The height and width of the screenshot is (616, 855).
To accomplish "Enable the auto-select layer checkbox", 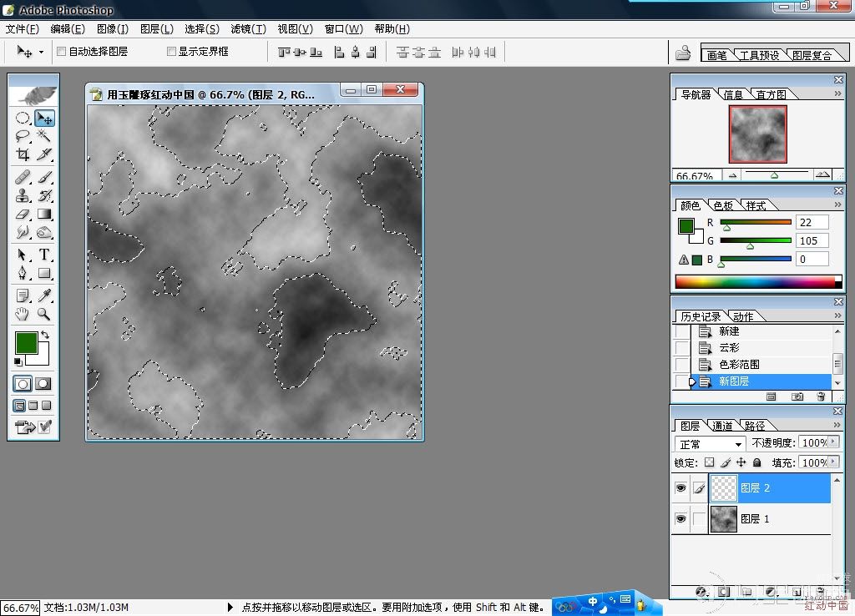I will tap(62, 51).
